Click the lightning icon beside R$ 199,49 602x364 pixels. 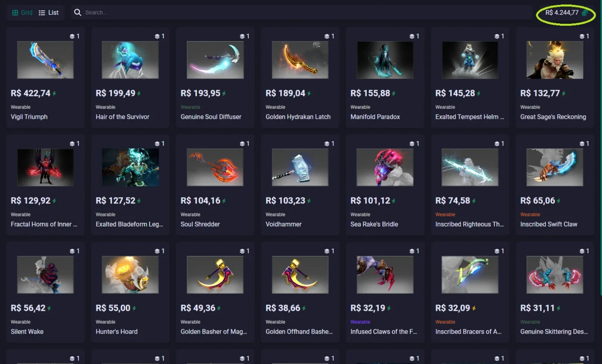(139, 93)
